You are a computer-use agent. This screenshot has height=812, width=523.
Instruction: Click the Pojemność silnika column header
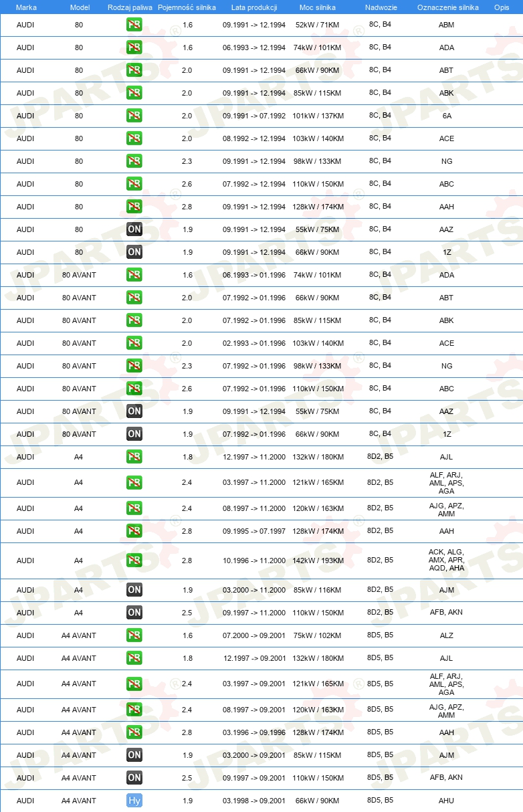pyautogui.click(x=187, y=7)
